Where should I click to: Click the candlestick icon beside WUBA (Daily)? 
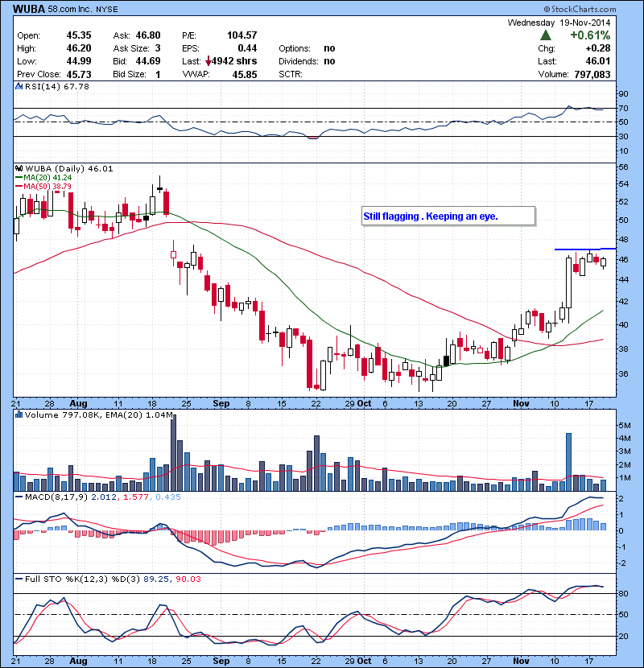coord(19,169)
